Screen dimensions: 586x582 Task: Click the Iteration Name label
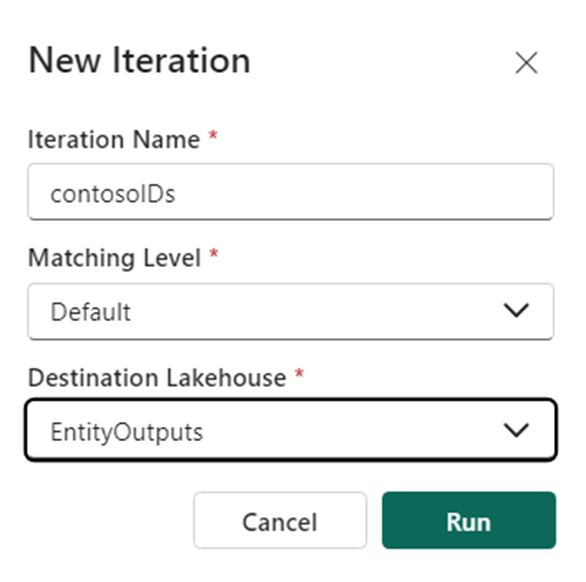[114, 140]
